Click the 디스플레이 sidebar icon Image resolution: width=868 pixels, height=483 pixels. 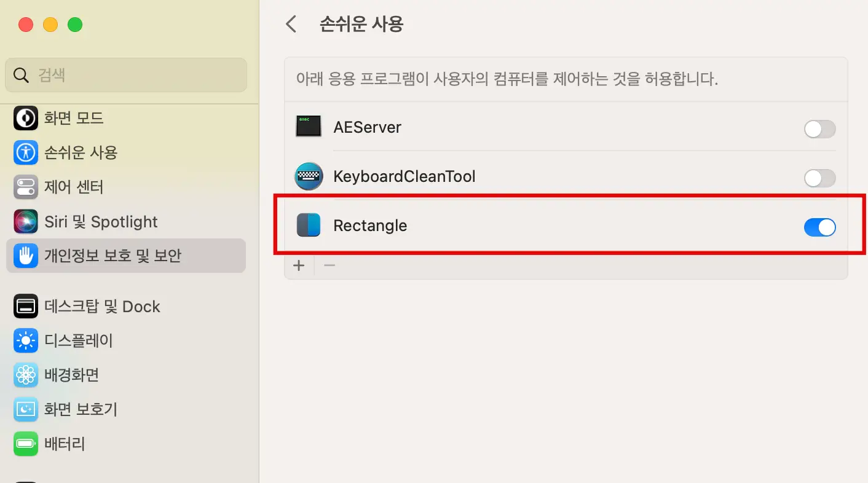tap(25, 340)
